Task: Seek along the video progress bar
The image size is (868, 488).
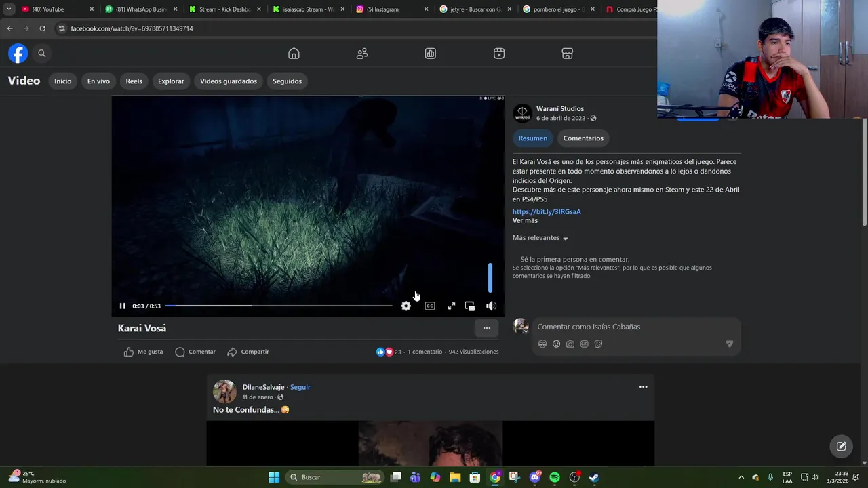Action: coord(279,306)
